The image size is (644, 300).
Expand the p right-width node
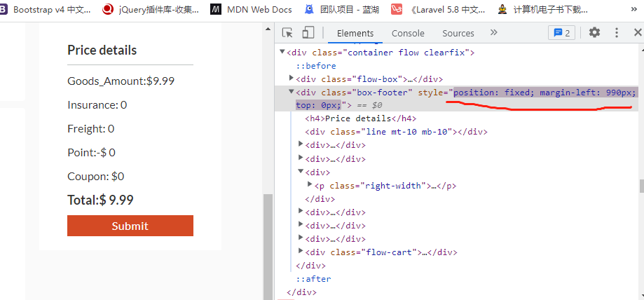(x=309, y=184)
